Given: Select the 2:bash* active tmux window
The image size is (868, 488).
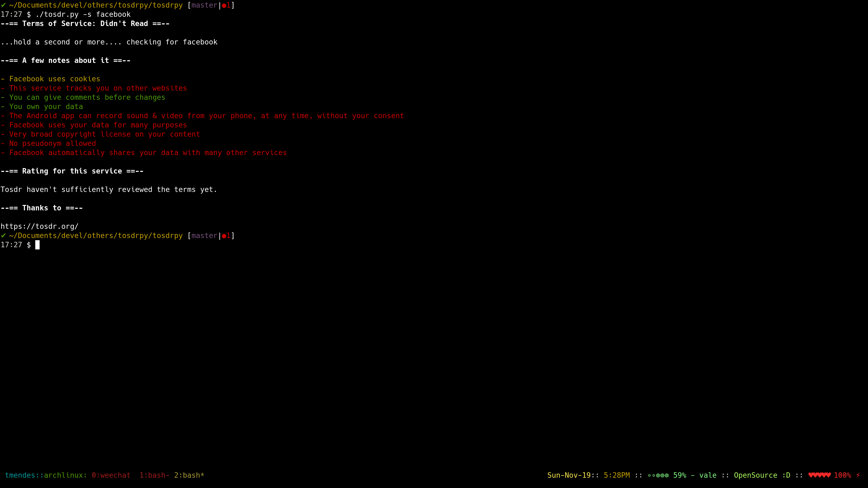Looking at the screenshot, I should pyautogui.click(x=189, y=475).
